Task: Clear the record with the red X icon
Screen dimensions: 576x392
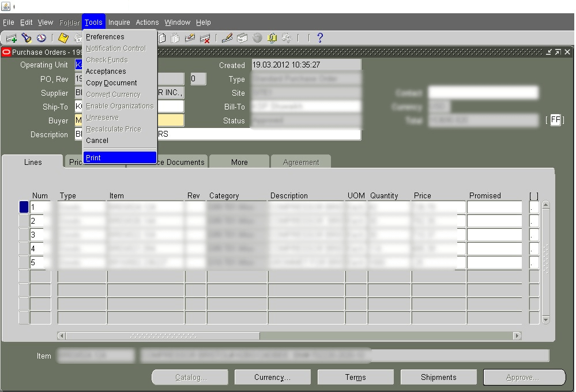Action: coord(204,37)
